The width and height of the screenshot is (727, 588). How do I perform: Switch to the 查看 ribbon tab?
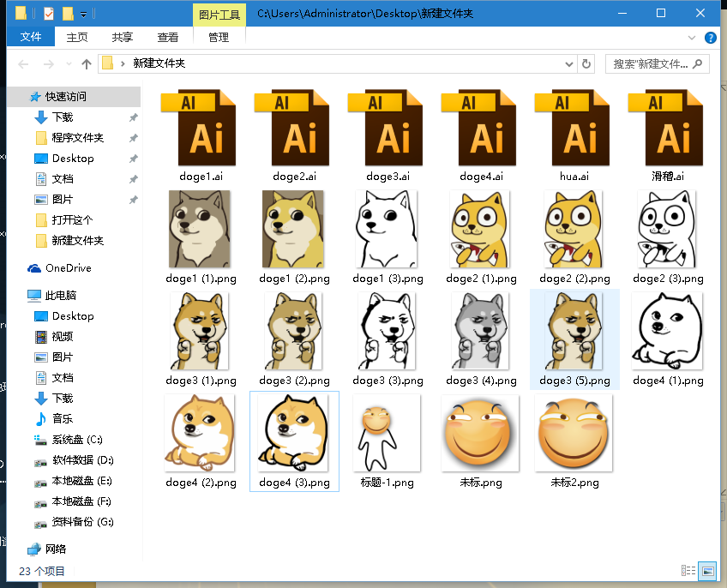tap(168, 37)
